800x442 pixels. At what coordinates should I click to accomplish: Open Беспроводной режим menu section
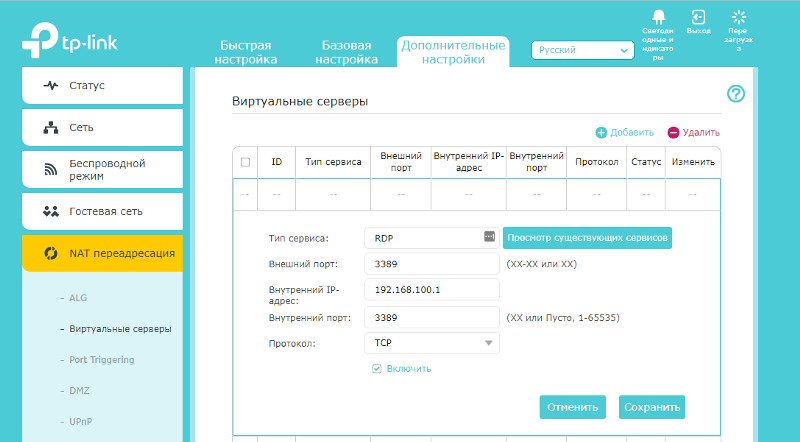(103, 169)
